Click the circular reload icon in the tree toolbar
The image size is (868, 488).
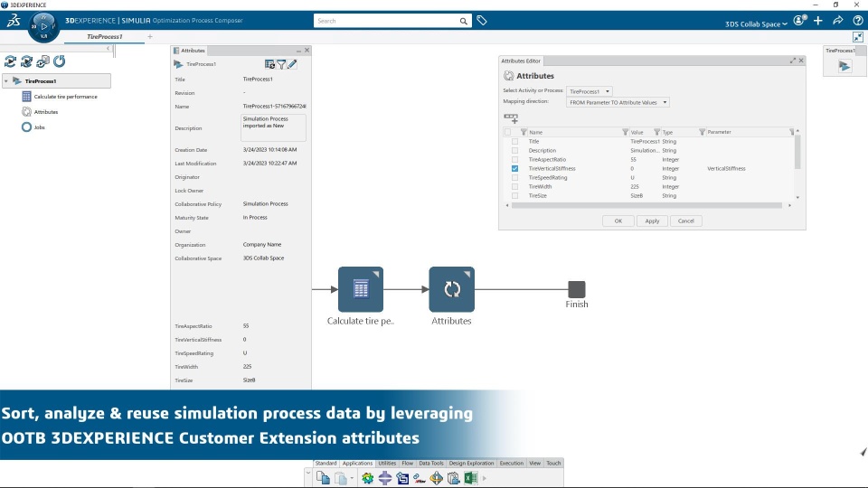coord(60,61)
